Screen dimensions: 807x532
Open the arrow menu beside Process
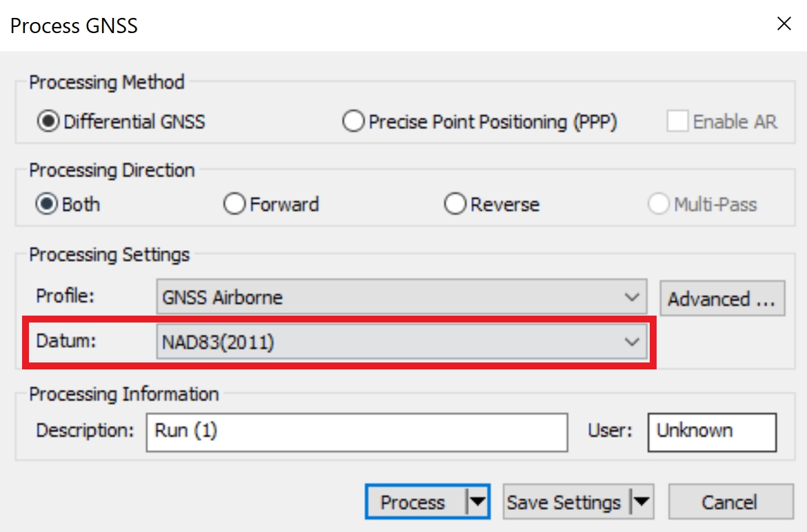point(477,503)
